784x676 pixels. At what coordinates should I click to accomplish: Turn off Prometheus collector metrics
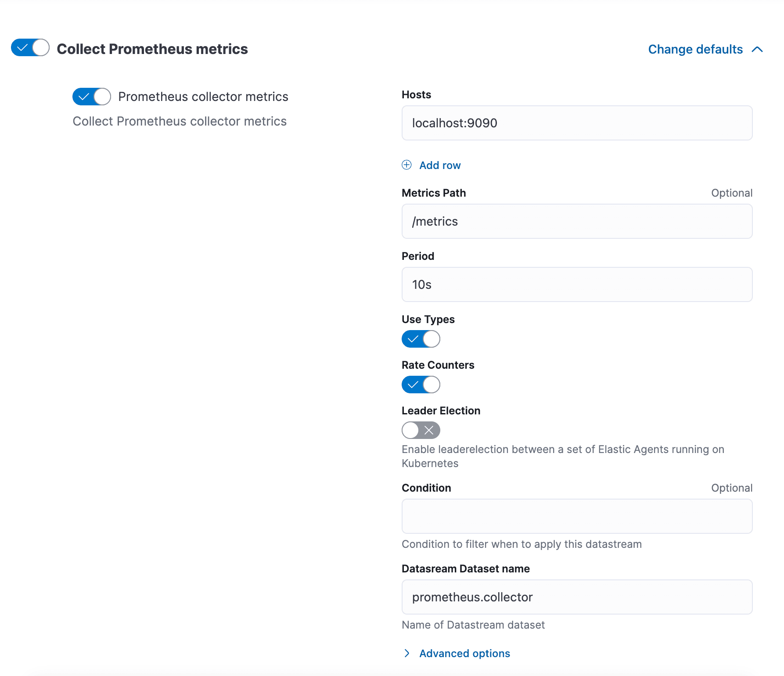click(91, 97)
